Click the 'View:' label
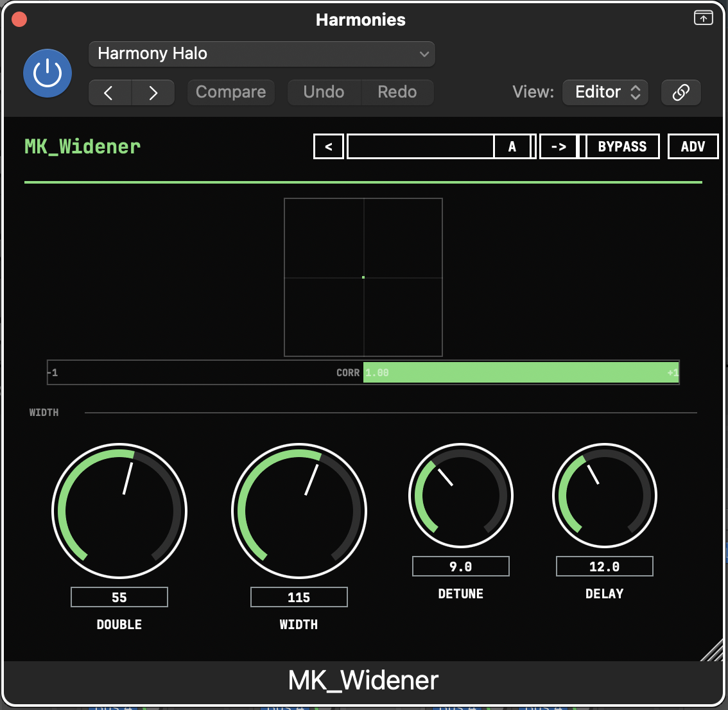 (533, 92)
